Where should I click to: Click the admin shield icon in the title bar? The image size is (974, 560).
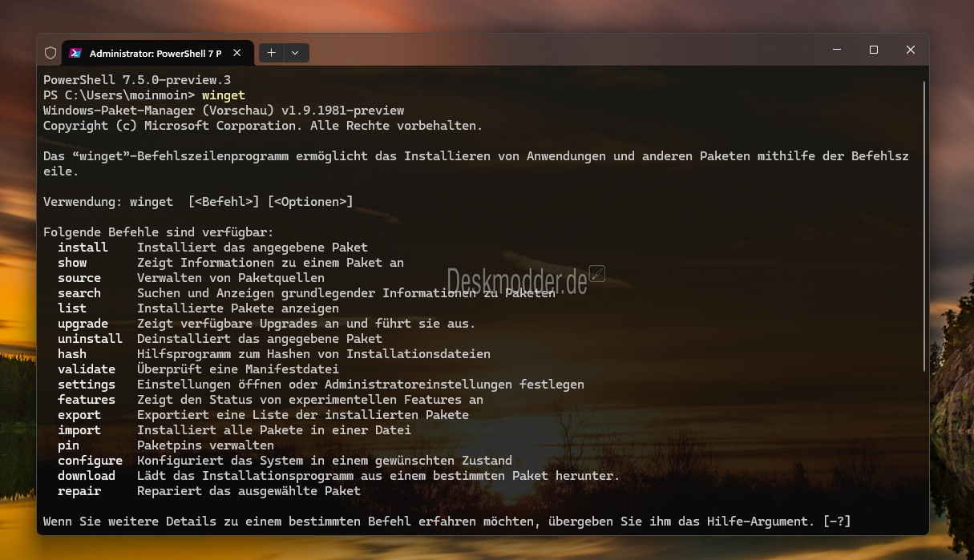click(51, 53)
